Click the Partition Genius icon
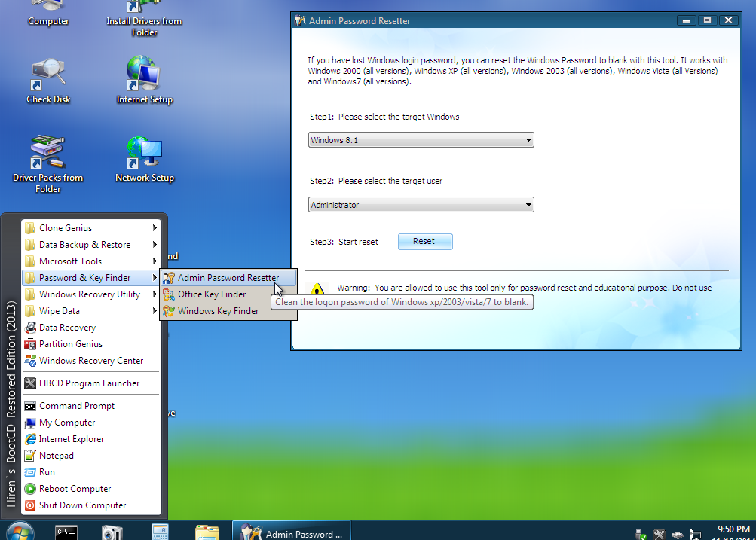The height and width of the screenshot is (540, 756). (x=30, y=344)
